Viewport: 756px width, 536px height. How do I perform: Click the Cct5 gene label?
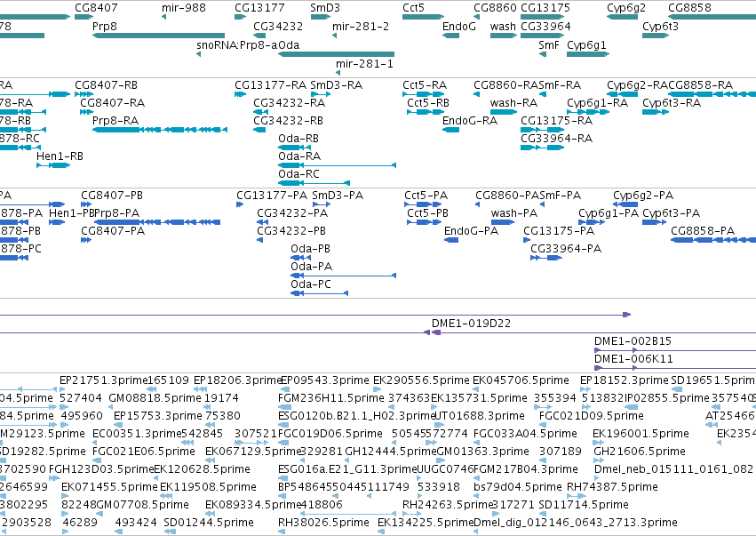click(414, 8)
